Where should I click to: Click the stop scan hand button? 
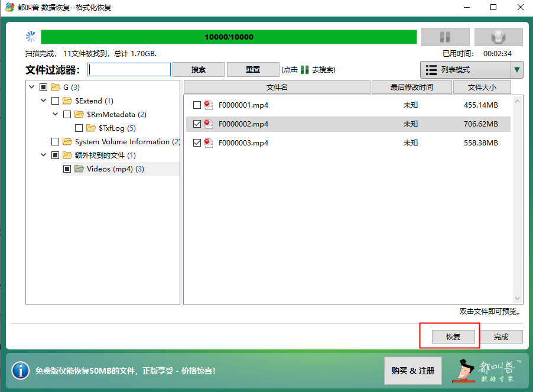498,37
